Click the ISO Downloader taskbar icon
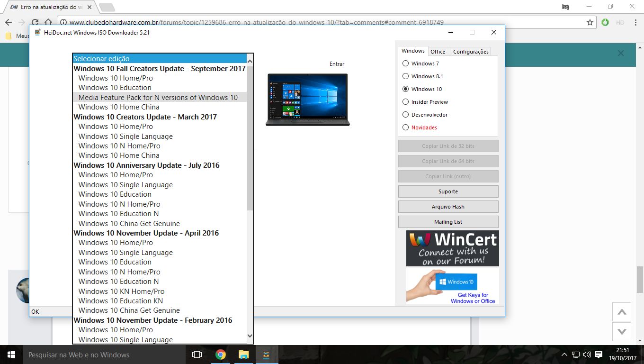Image resolution: width=644 pixels, height=364 pixels. [x=266, y=355]
